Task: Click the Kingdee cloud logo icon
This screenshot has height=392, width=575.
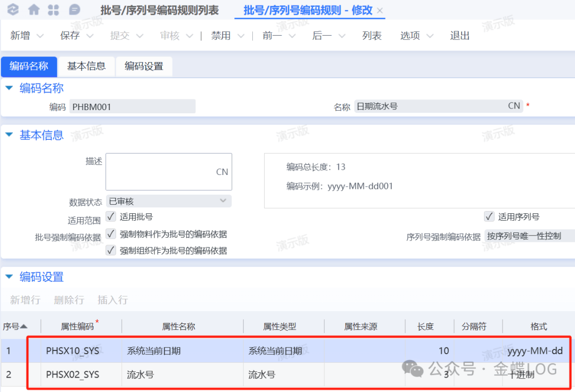Action: coord(13,10)
